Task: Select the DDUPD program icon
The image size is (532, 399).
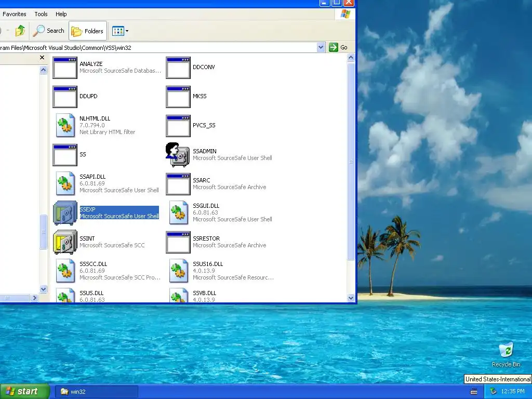Action: pos(65,97)
